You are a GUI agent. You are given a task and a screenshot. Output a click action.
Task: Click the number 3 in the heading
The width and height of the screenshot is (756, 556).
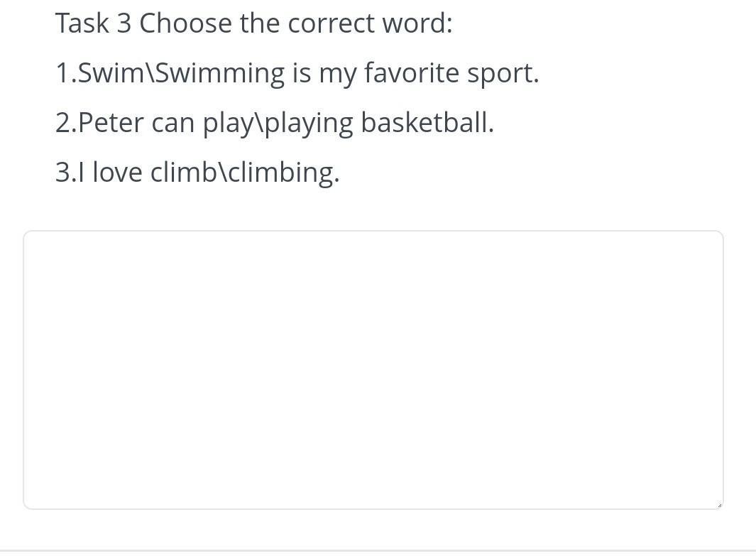tap(124, 23)
